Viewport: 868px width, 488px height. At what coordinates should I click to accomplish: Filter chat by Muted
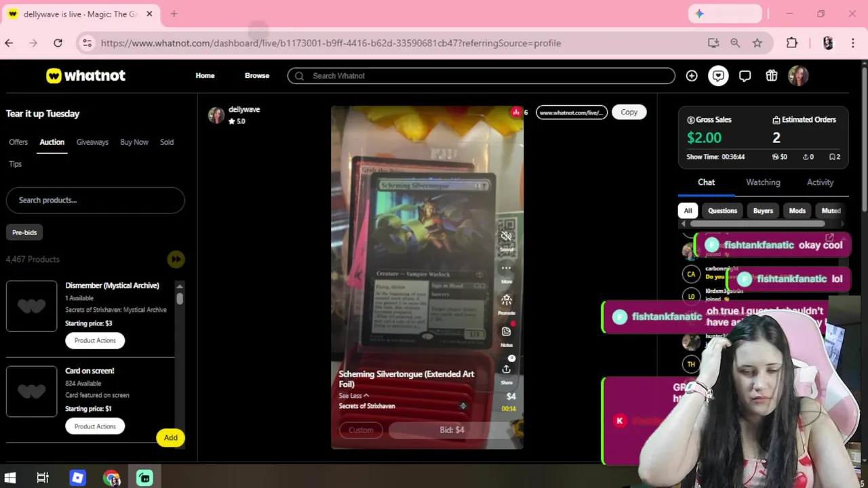[x=831, y=211]
